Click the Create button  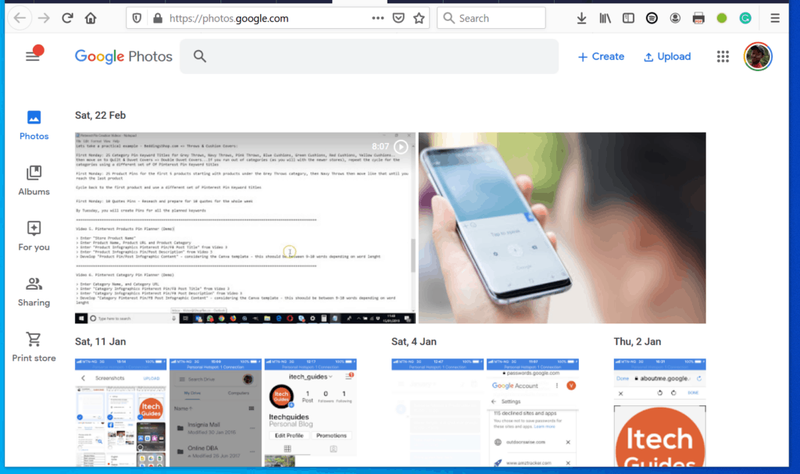pos(601,57)
